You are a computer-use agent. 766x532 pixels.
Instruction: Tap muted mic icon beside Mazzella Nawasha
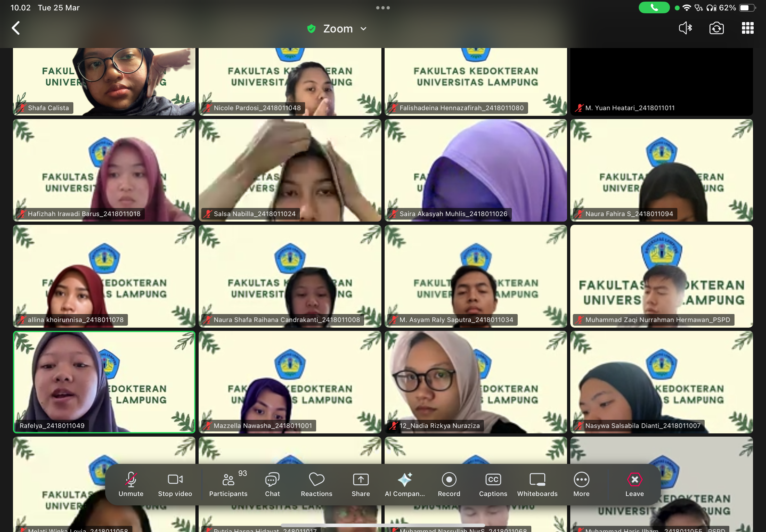pyautogui.click(x=207, y=426)
